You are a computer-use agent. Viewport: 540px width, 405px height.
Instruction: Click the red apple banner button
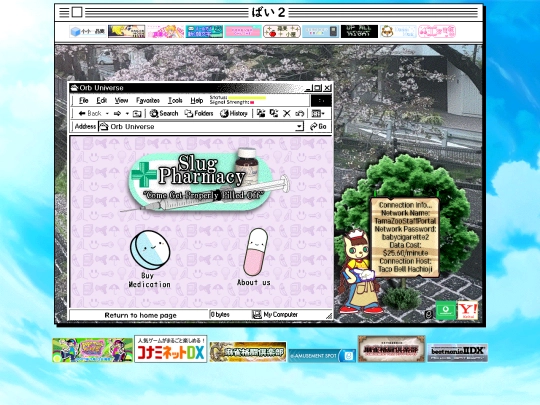(282, 32)
